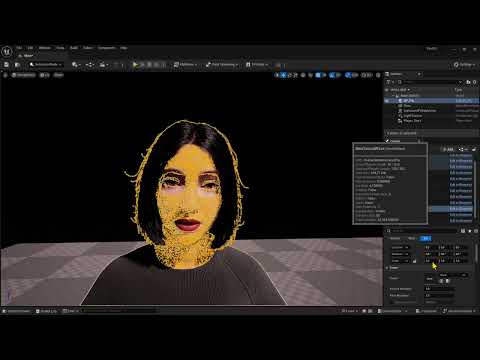The height and width of the screenshot is (360, 480).
Task: Select the Rotate tool
Action: pyautogui.click(x=289, y=75)
